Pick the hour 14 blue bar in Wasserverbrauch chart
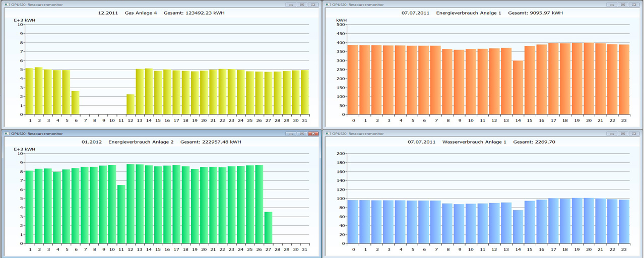This screenshot has width=644, height=258. point(518,227)
